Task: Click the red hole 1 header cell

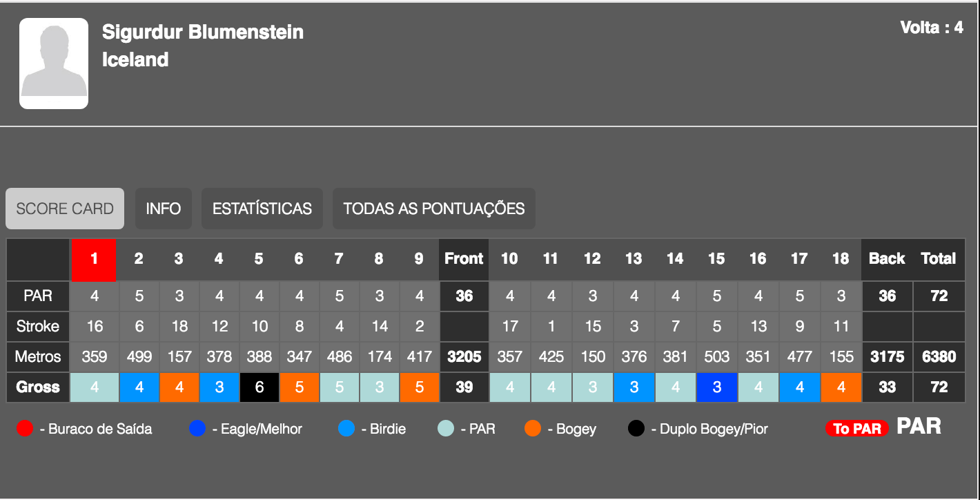Action: [x=94, y=260]
